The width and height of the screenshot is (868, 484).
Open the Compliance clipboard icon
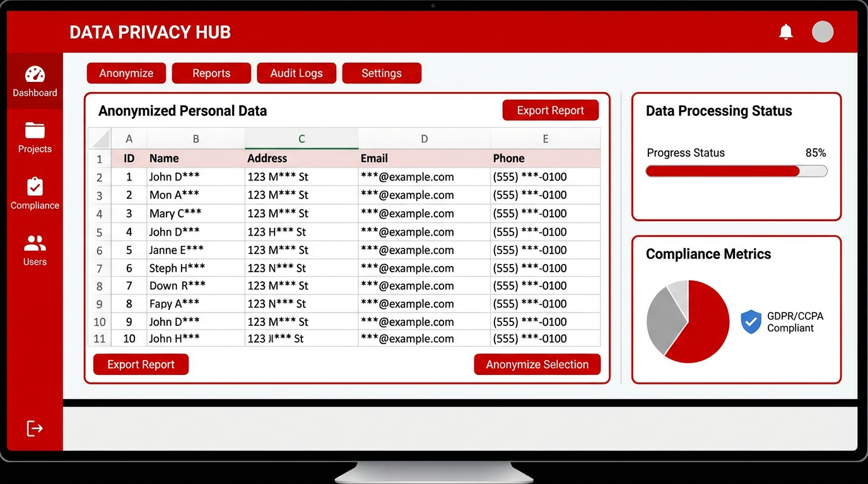click(35, 187)
